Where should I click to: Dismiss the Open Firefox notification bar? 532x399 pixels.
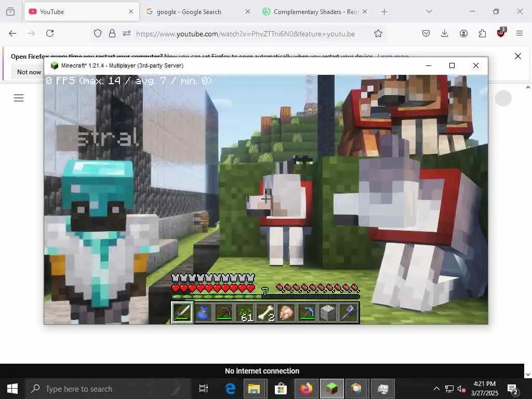tap(518, 56)
